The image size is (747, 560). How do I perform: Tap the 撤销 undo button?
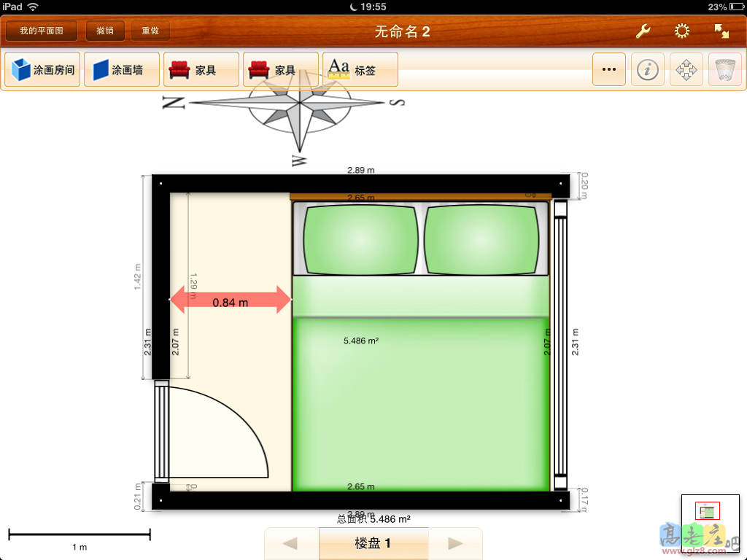click(105, 31)
